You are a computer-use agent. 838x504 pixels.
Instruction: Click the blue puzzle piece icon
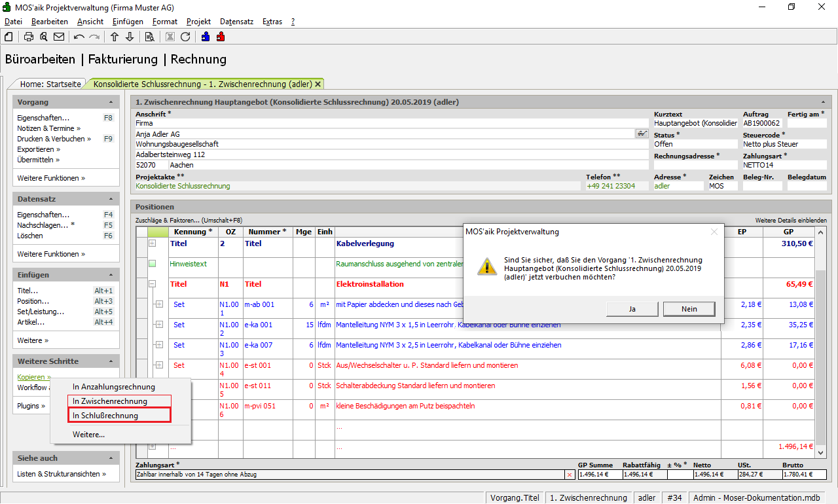tap(206, 37)
